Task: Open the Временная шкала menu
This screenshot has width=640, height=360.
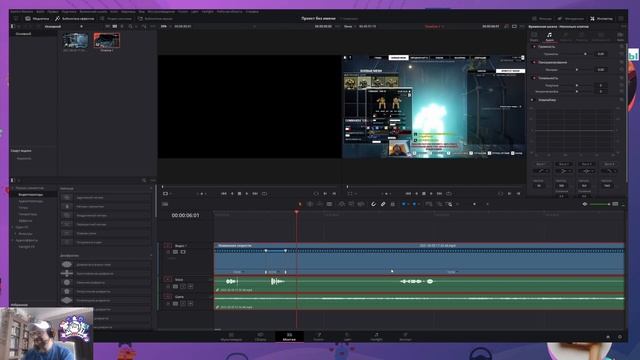Action: [93, 12]
